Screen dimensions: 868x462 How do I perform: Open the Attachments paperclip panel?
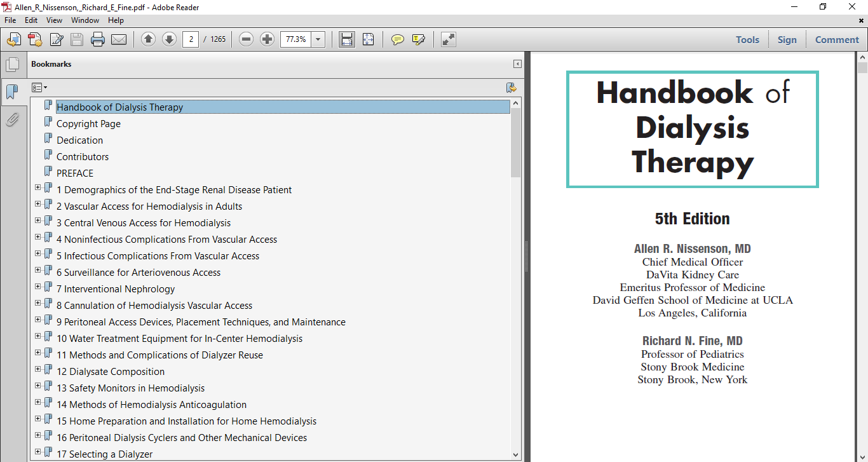(x=12, y=119)
